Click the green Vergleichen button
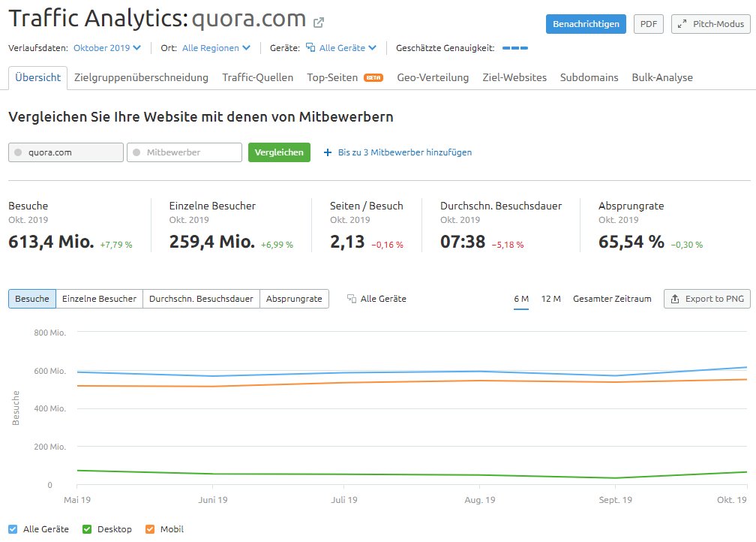Image resolution: width=756 pixels, height=542 pixels. coord(279,152)
